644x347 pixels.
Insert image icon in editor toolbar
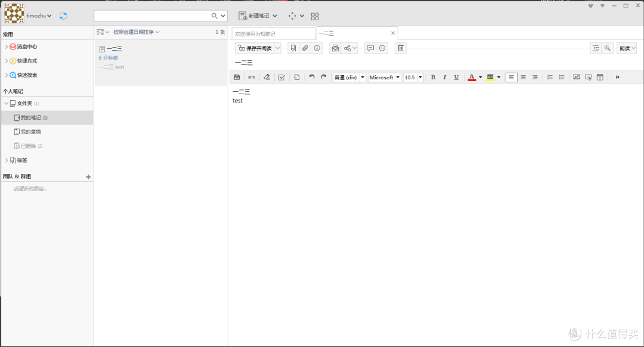pyautogui.click(x=576, y=77)
